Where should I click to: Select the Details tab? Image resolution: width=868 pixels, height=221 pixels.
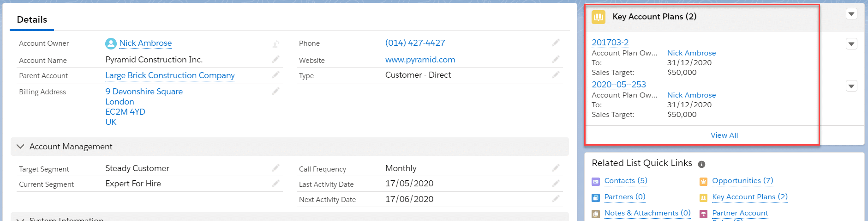32,19
